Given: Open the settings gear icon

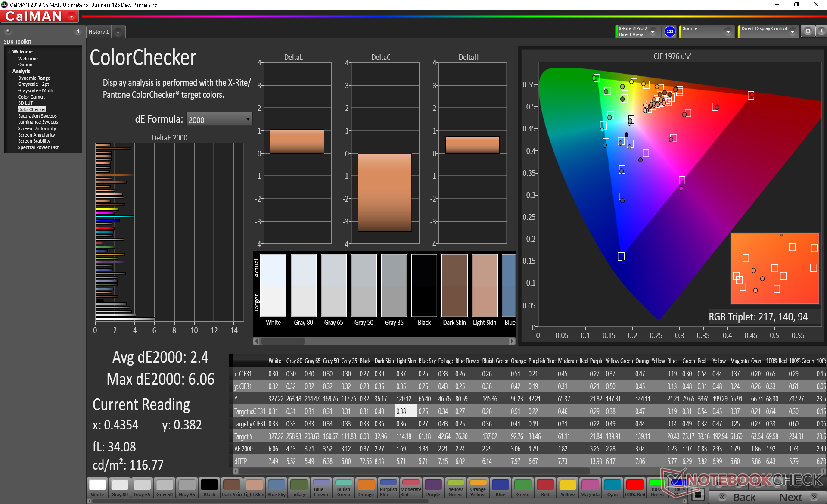Looking at the screenshot, I should 808,31.
